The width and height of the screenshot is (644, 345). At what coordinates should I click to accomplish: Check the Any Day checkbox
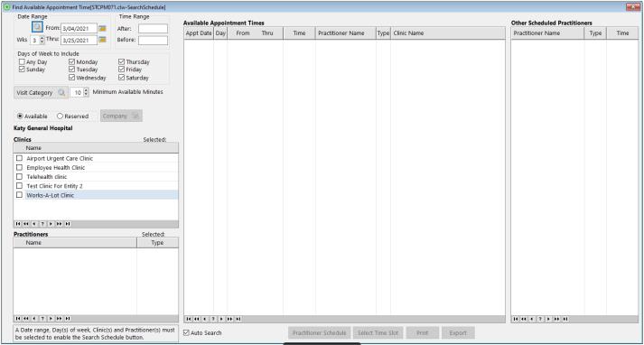pyautogui.click(x=22, y=62)
